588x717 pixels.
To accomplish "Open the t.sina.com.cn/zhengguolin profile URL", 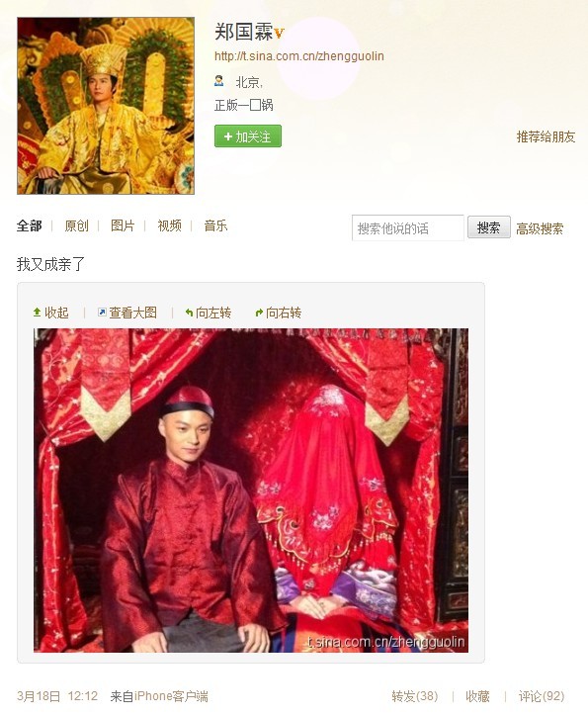I will click(299, 55).
